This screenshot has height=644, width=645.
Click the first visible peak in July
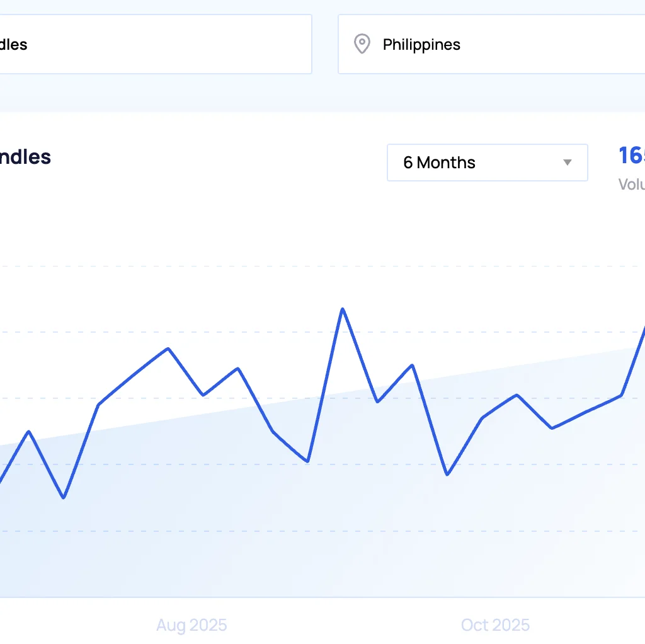point(29,432)
